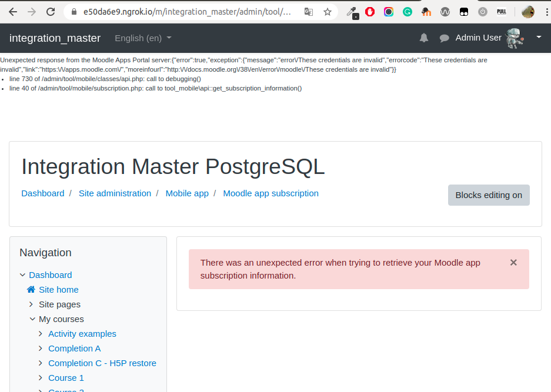Open the English (en) language menu
Image resolution: width=551 pixels, height=392 pixels.
pyautogui.click(x=143, y=38)
